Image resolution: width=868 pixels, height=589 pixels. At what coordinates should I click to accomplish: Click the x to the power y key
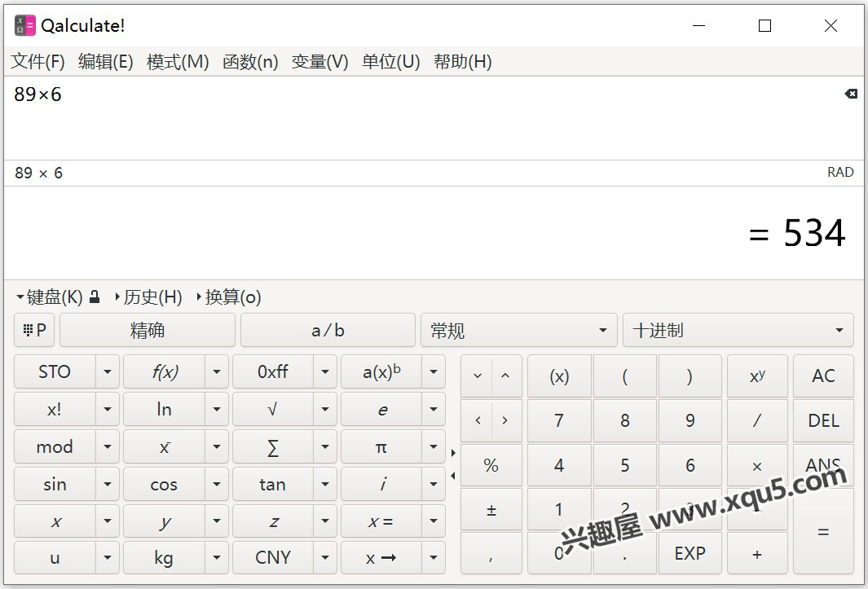pos(756,376)
